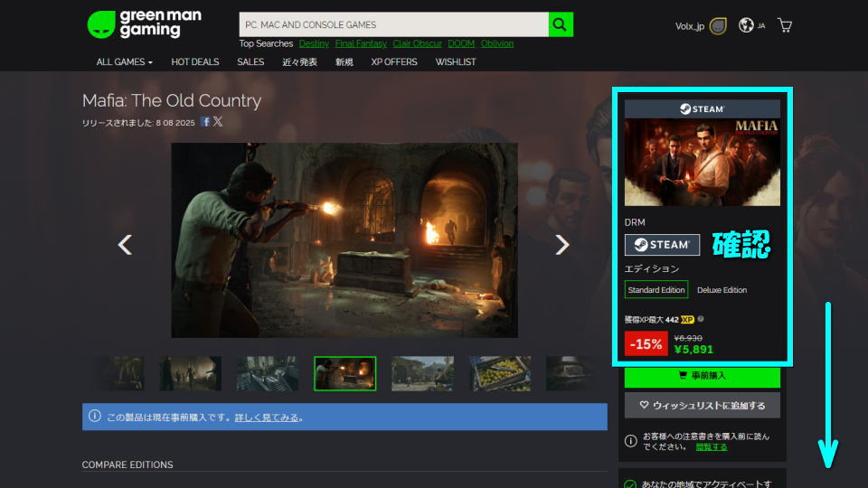
Task: Click ウィッシュリストに追加する button
Action: [x=702, y=406]
